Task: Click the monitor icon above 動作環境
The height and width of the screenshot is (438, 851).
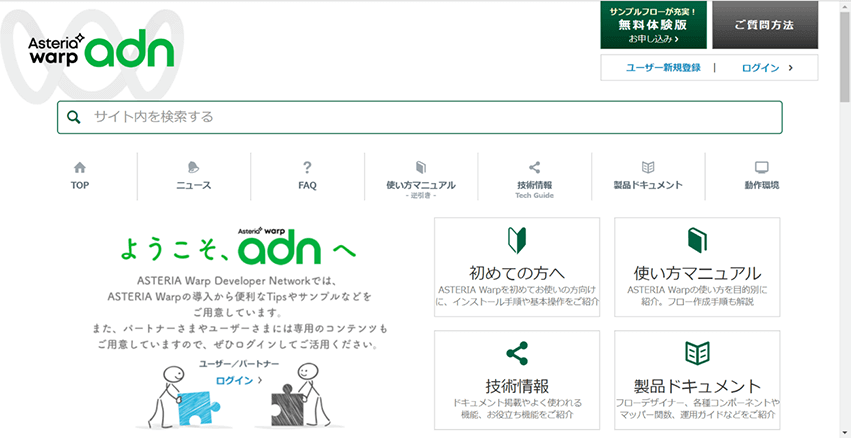Action: point(762,167)
